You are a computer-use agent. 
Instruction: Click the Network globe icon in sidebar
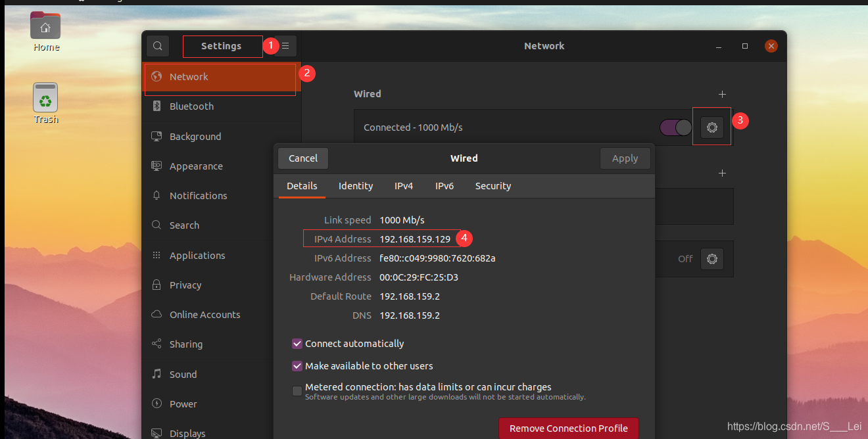click(157, 76)
